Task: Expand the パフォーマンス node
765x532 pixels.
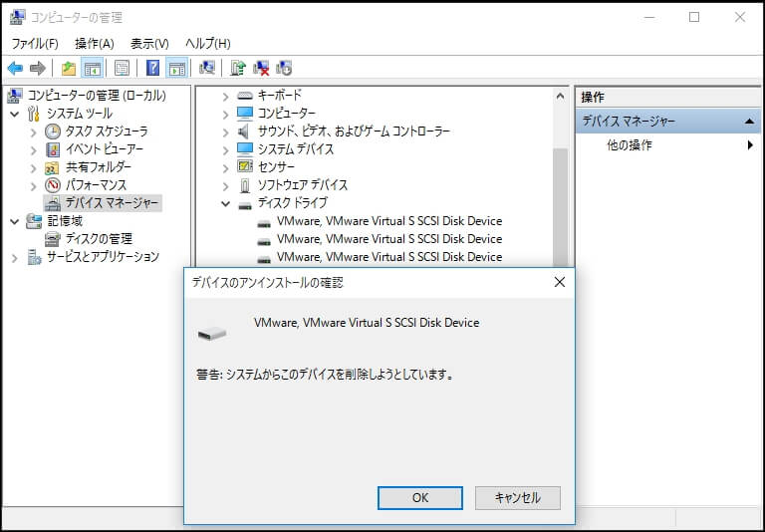Action: pyautogui.click(x=33, y=186)
